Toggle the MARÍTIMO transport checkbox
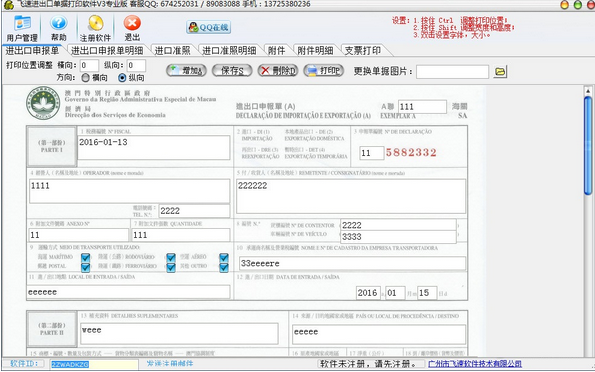Viewport: 595px width, 372px height. [86, 257]
